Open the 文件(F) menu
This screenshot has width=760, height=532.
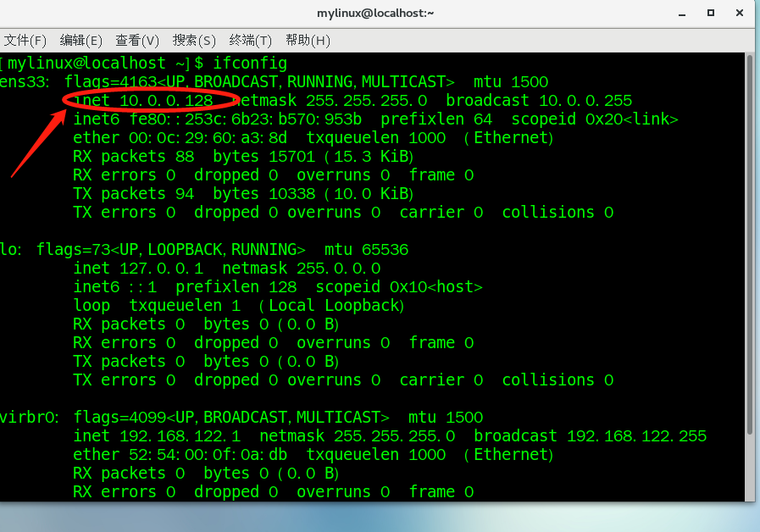pyautogui.click(x=25, y=40)
